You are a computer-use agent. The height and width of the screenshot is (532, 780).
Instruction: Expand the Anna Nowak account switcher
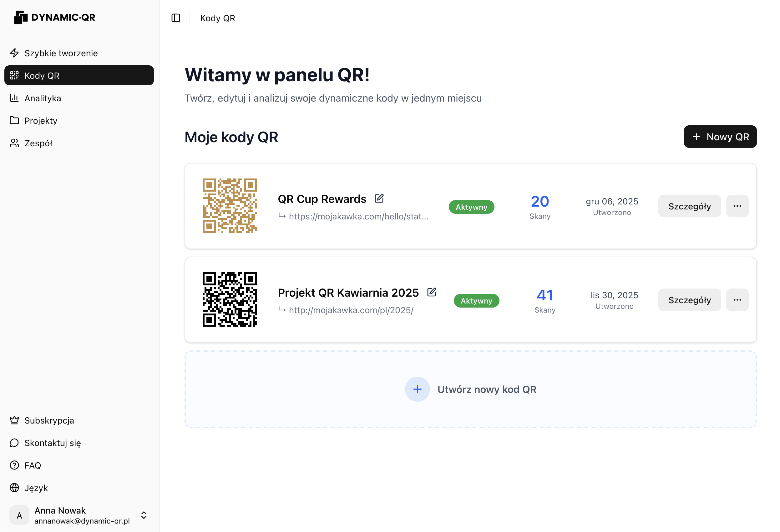pos(144,515)
